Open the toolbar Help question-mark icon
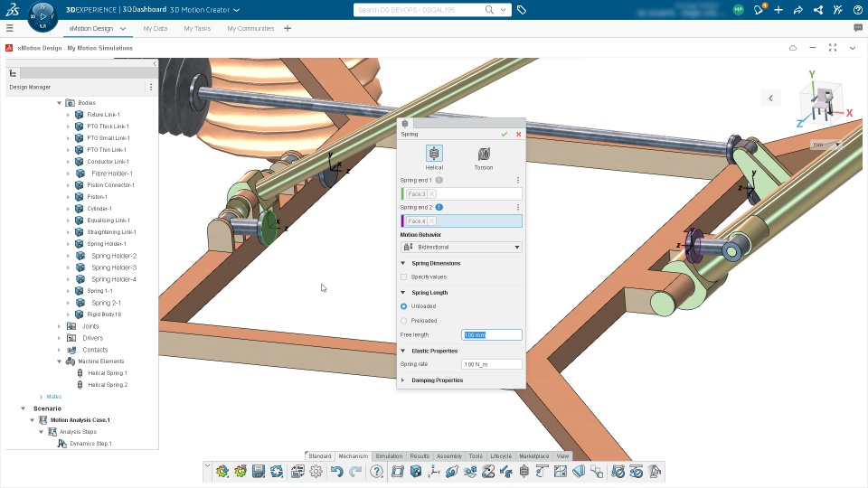Image resolution: width=868 pixels, height=488 pixels. pos(376,472)
